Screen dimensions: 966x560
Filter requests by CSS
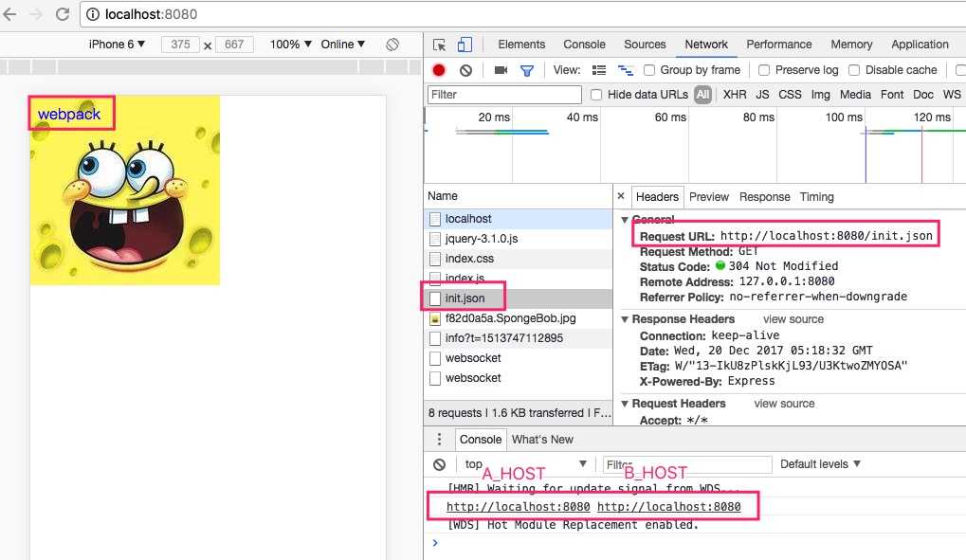[x=790, y=94]
